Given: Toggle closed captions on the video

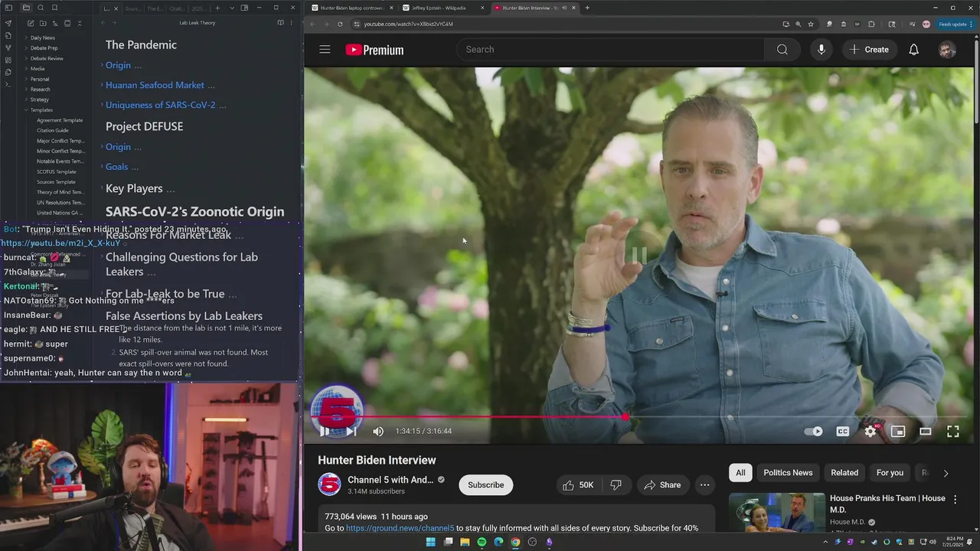Looking at the screenshot, I should [x=843, y=432].
